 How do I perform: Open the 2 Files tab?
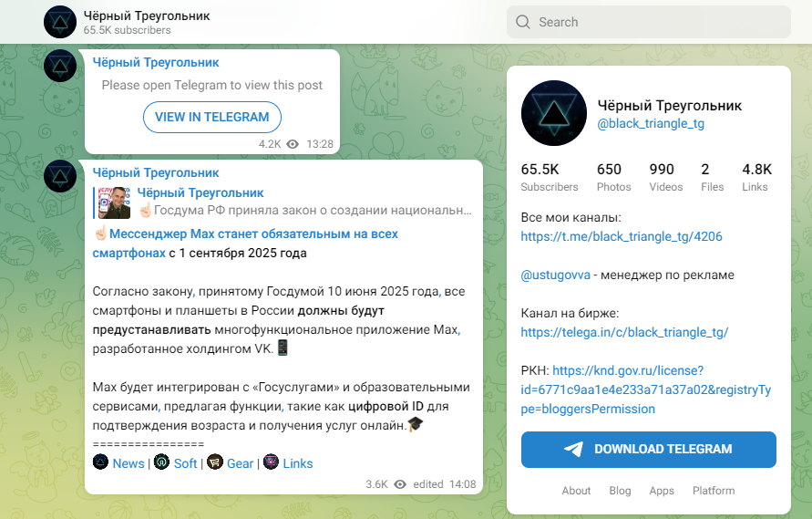(x=713, y=177)
